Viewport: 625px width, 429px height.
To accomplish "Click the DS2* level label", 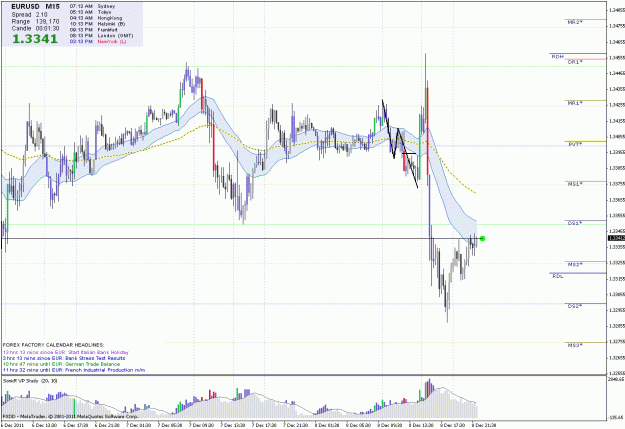I will click(x=575, y=306).
